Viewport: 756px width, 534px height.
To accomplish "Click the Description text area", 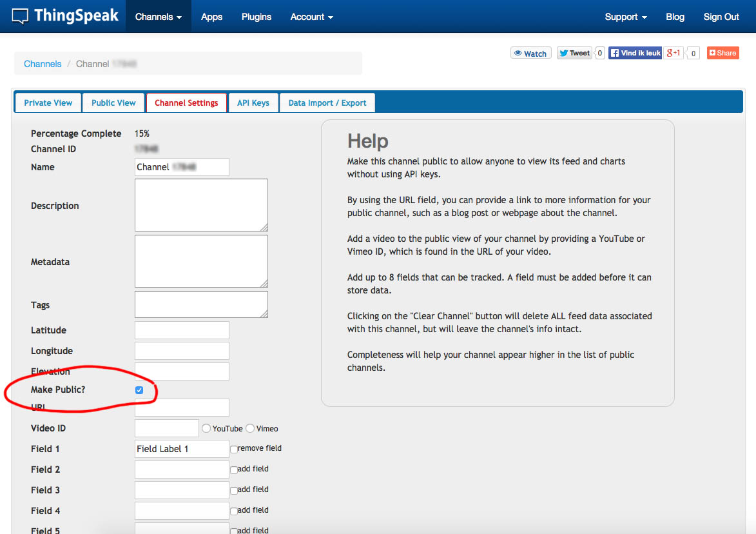I will [201, 205].
